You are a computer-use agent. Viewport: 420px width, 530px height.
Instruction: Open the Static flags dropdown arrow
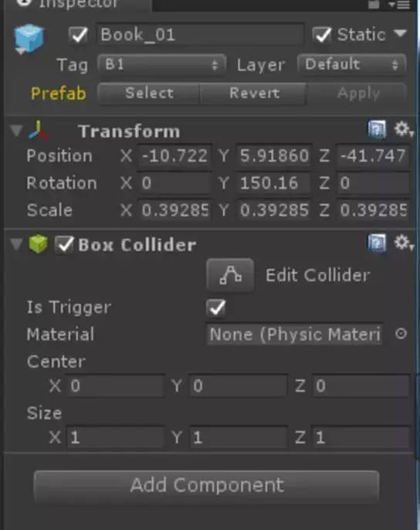[401, 34]
